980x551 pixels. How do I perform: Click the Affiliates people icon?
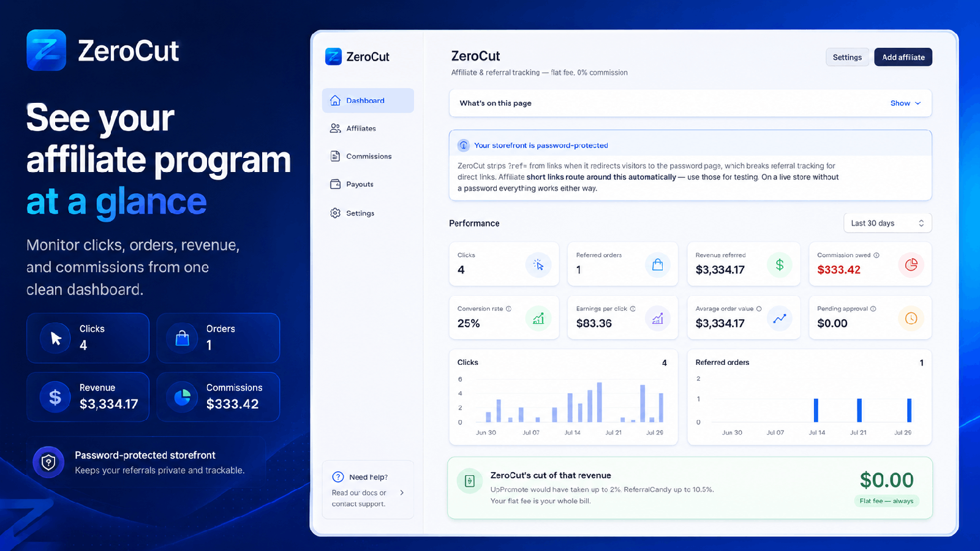pos(335,128)
